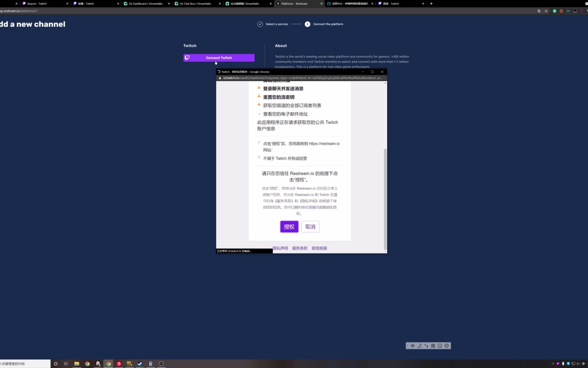
Task: Open Task View on taskbar
Action: (66, 364)
